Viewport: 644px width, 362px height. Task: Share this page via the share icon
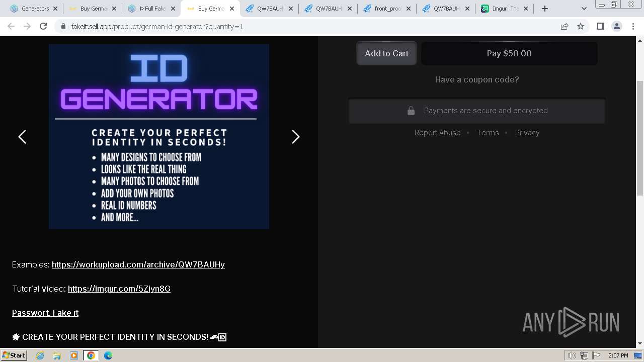coord(565,26)
